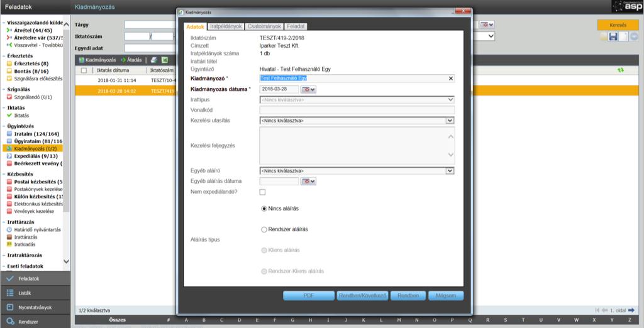Screen dimensions: 644x328
Task: Click the Excel export icon in toolbar
Action: 165,60
